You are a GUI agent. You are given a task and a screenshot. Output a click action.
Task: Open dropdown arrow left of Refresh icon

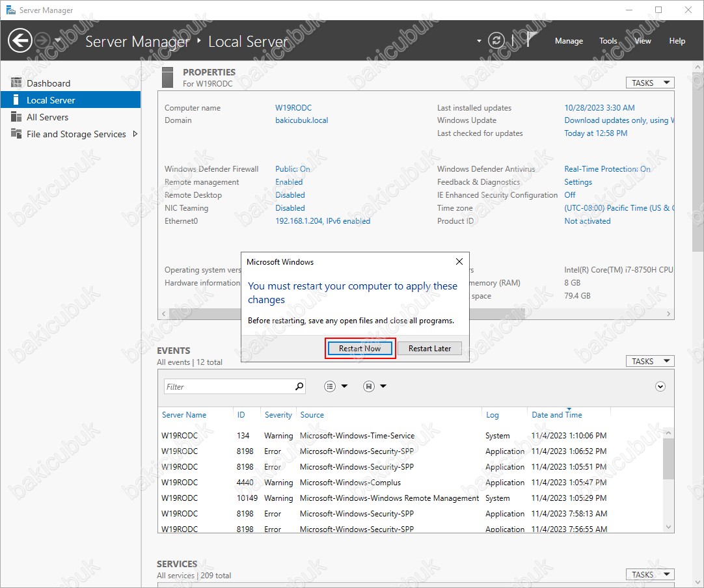[479, 41]
